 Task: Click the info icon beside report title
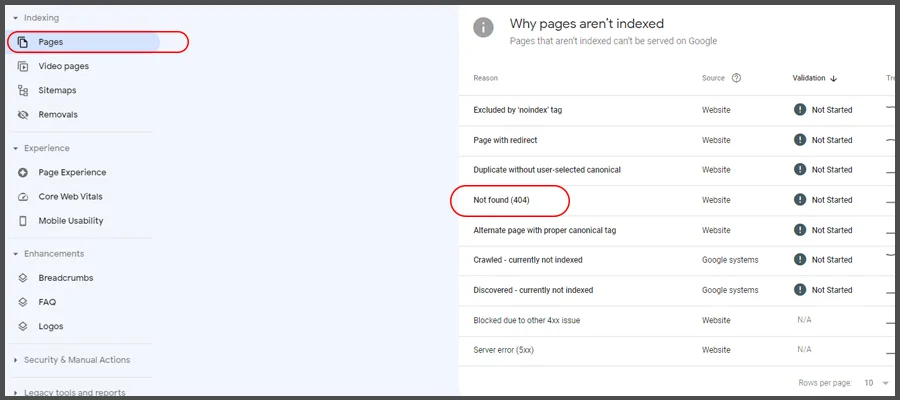pyautogui.click(x=483, y=28)
